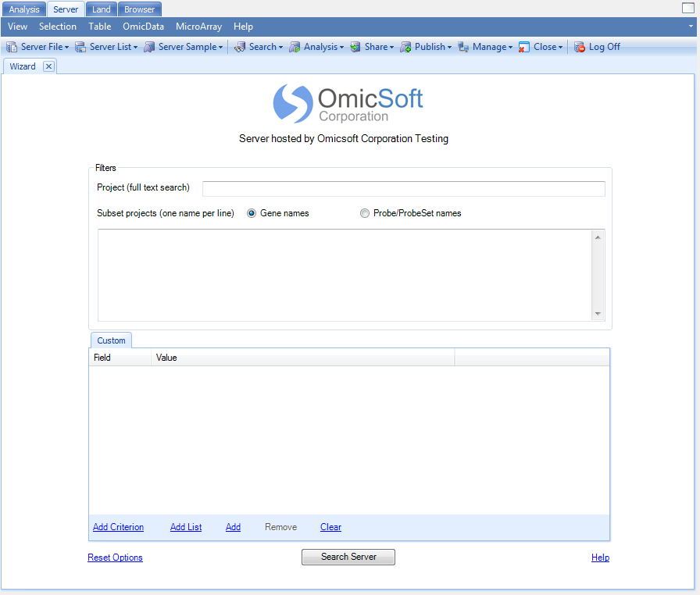Switch to the Server tab
The height and width of the screenshot is (595, 700).
(x=66, y=9)
